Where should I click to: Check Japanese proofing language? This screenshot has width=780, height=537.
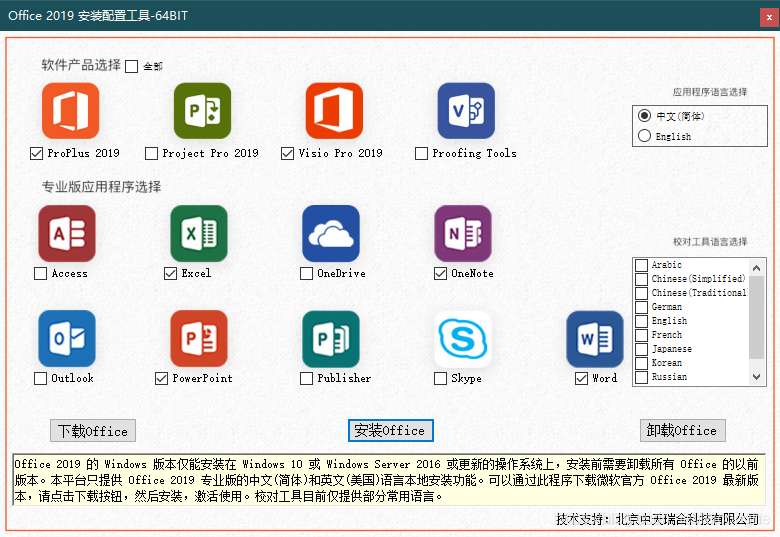(x=642, y=349)
